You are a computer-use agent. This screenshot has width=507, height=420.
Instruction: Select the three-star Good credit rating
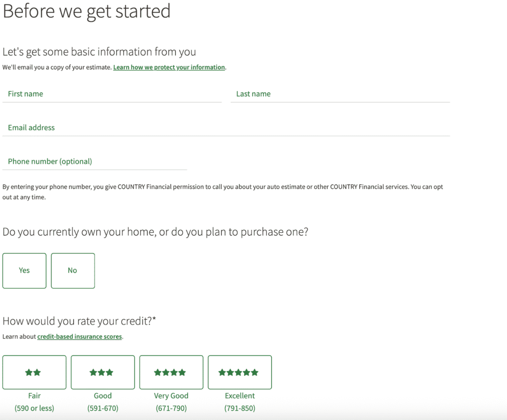(x=102, y=372)
